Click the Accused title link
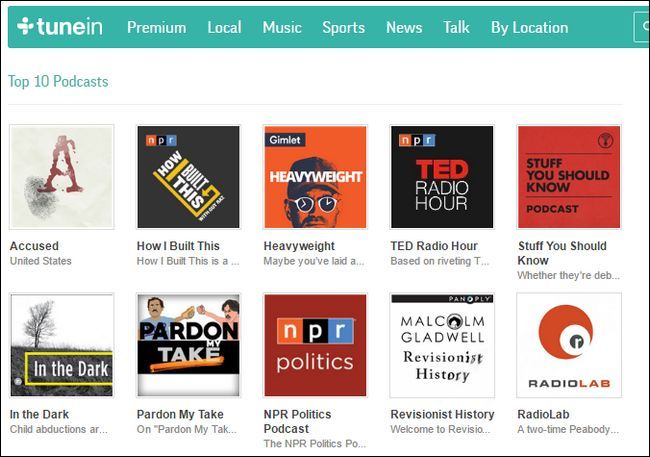Screen dimensions: 650x457 (34, 246)
